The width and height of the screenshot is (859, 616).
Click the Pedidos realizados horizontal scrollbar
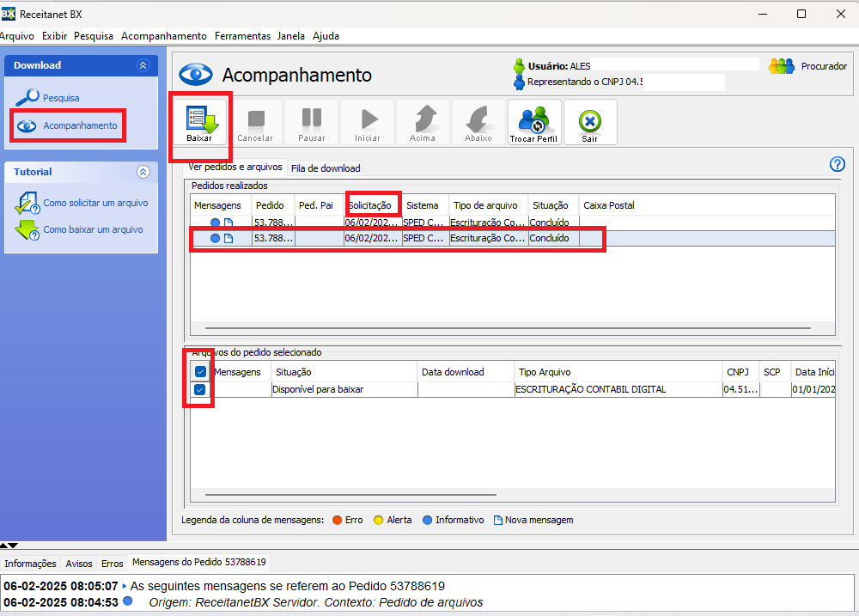tap(503, 328)
